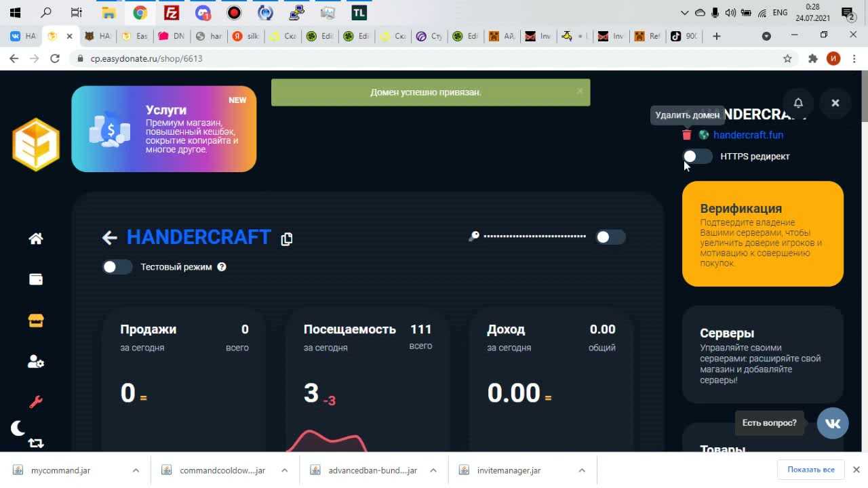This screenshot has width=868, height=488.
Task: Click the repeat arrows sidebar icon
Action: point(36,443)
